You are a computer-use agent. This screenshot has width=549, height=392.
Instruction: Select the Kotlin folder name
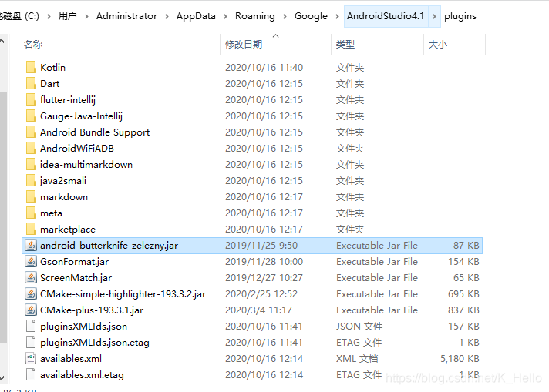pyautogui.click(x=52, y=67)
